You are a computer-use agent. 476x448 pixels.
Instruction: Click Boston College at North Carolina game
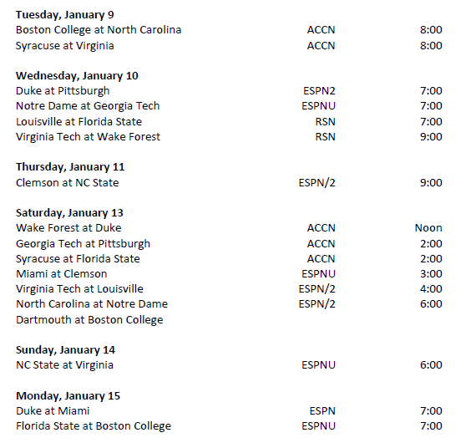[99, 30]
